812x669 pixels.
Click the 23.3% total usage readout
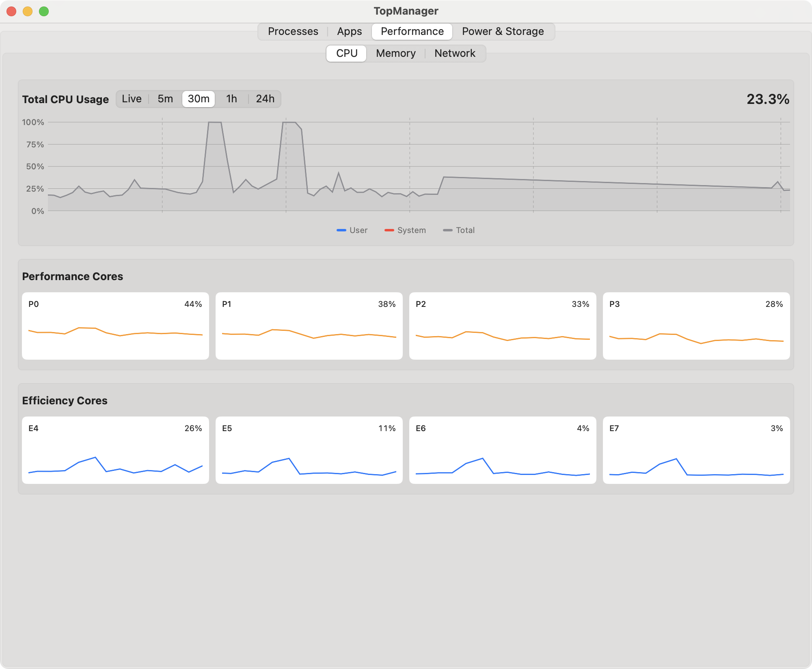[x=768, y=99]
